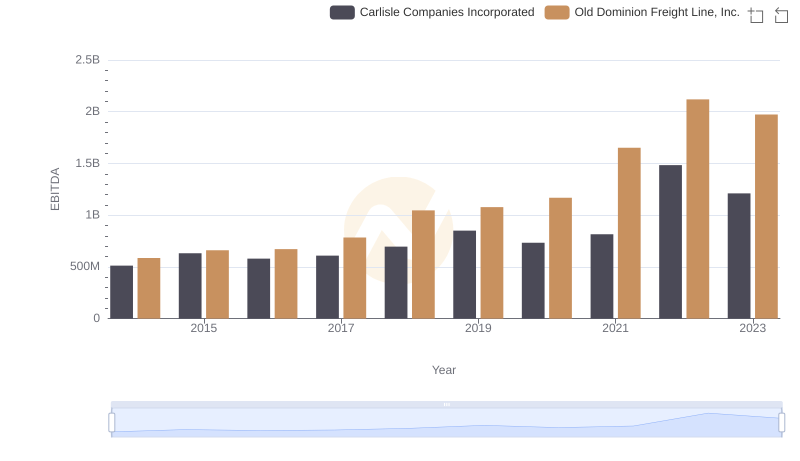Select Carlisle's dark bar for 2023
800x461 pixels.
[x=739, y=256]
